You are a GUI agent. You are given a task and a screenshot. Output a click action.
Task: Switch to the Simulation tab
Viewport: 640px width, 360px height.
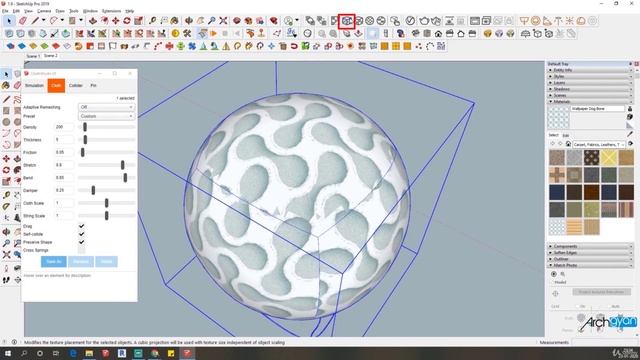pyautogui.click(x=34, y=85)
